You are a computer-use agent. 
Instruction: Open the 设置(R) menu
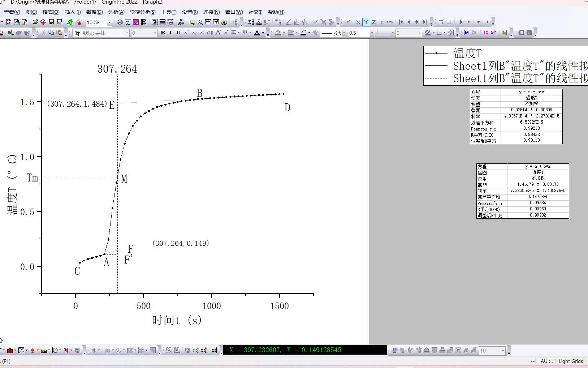(190, 12)
